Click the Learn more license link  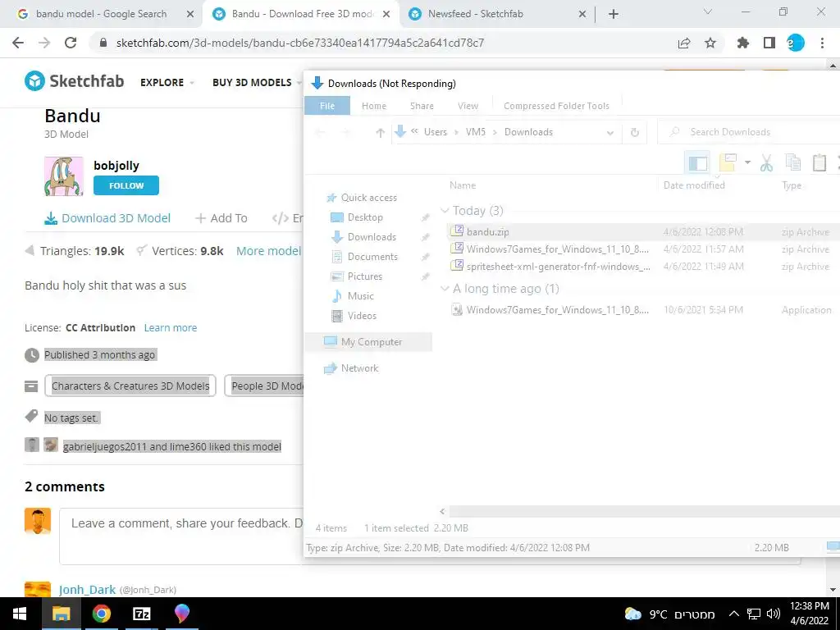click(x=171, y=328)
